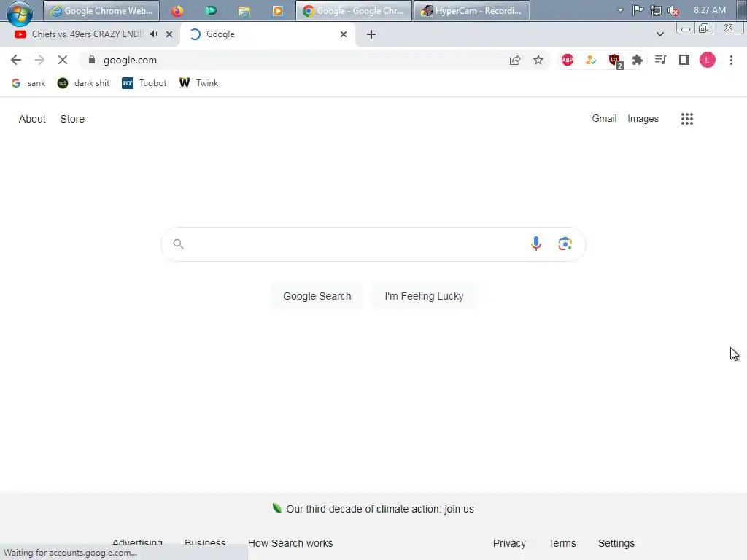Image resolution: width=747 pixels, height=560 pixels.
Task: Go forward with the forward arrow
Action: coord(39,60)
